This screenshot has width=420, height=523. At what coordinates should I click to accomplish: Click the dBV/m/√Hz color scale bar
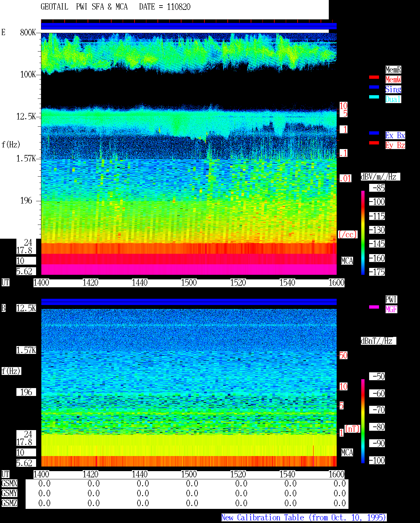(363, 232)
